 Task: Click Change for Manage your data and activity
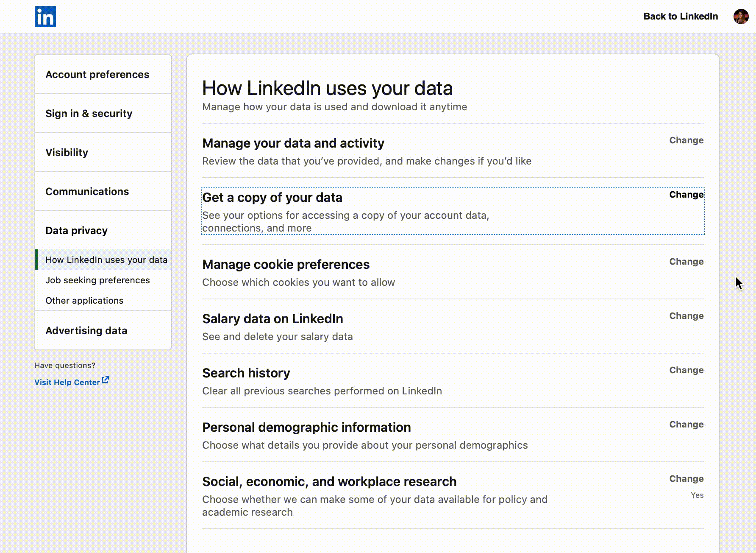coord(687,140)
